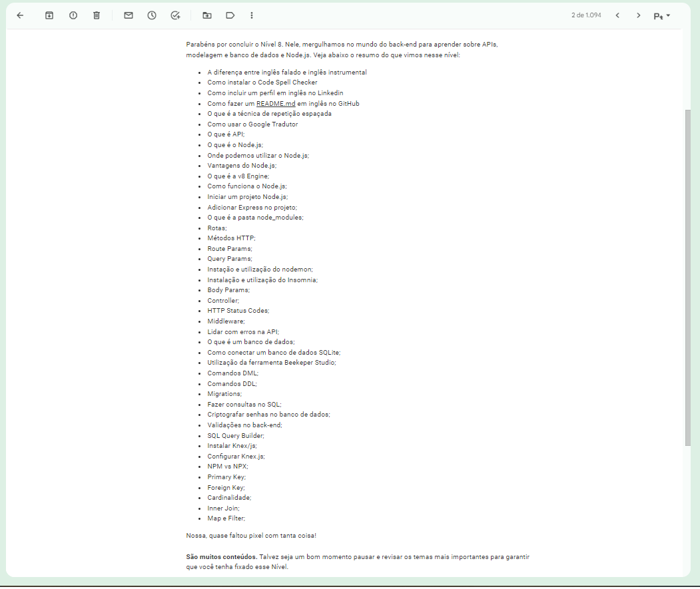Click 'Adicionar Express no projeto;'
Viewport: 700px width, 589px height.
click(x=252, y=208)
